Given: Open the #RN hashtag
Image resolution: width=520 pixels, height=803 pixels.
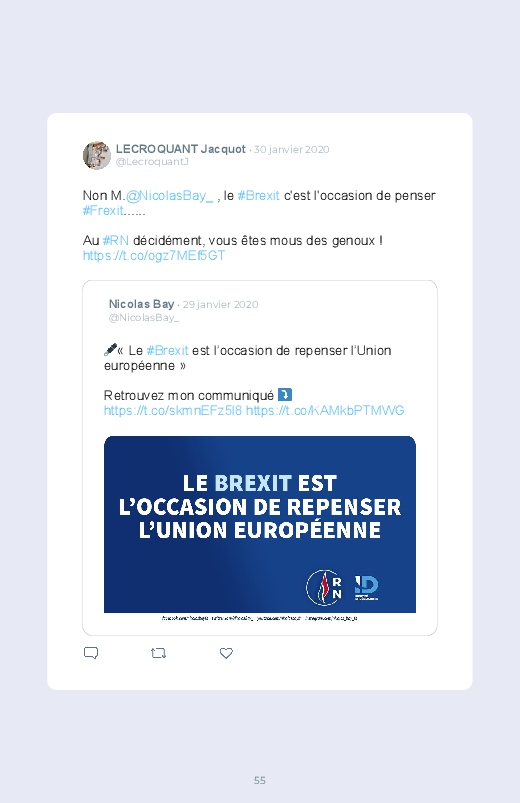Looking at the screenshot, I should click(115, 240).
